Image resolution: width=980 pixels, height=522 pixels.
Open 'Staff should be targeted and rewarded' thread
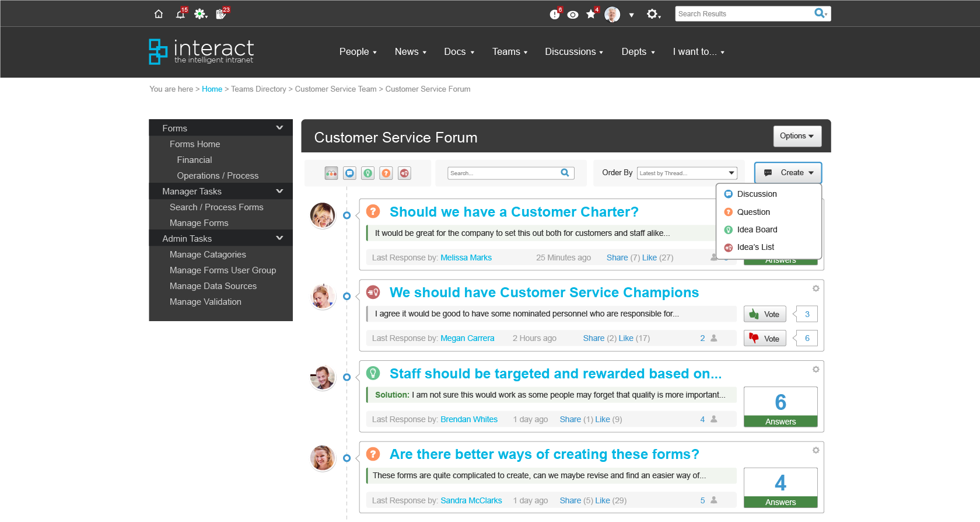(555, 374)
